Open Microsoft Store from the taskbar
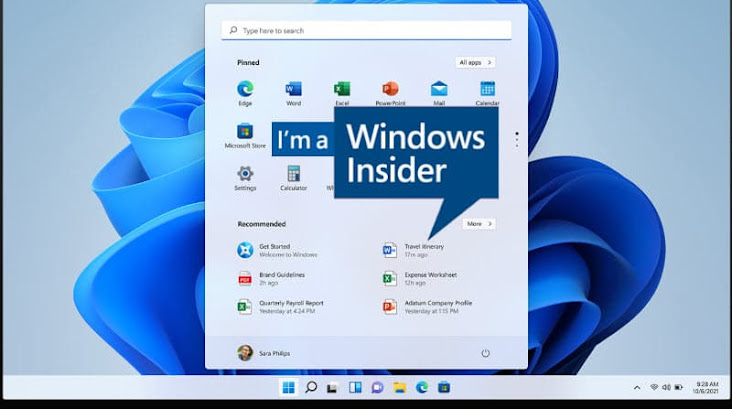 pos(444,387)
